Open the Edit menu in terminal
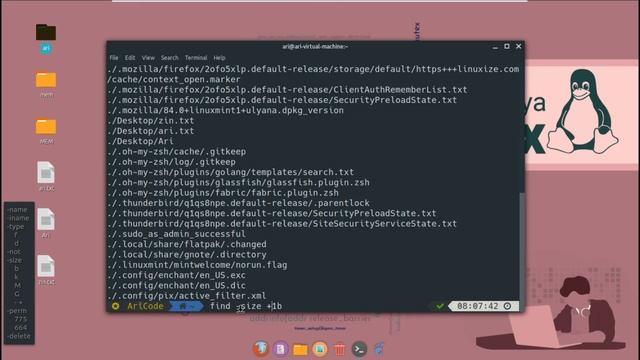The width and height of the screenshot is (640, 360). pyautogui.click(x=130, y=58)
